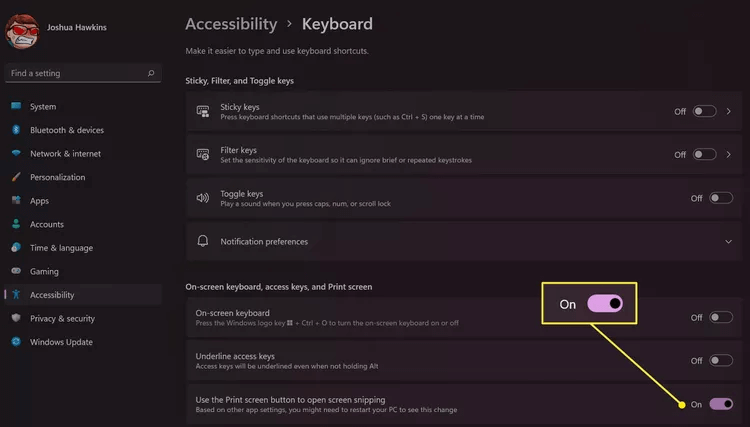Viewport: 750px width, 427px height.
Task: Click the Filter keys icon
Action: coord(203,154)
